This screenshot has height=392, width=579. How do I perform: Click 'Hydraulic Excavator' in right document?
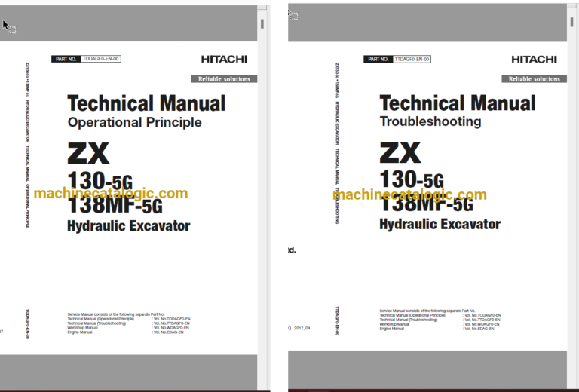coord(440,224)
